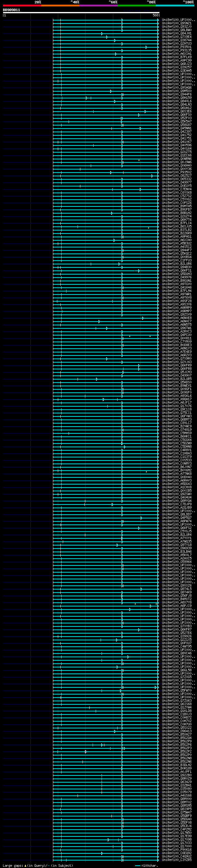Image resolution: width=197 pixels, height=868 pixels.
Task: Select hit UniRef100_A6N0E8
Action: pyautogui.click(x=177, y=318)
